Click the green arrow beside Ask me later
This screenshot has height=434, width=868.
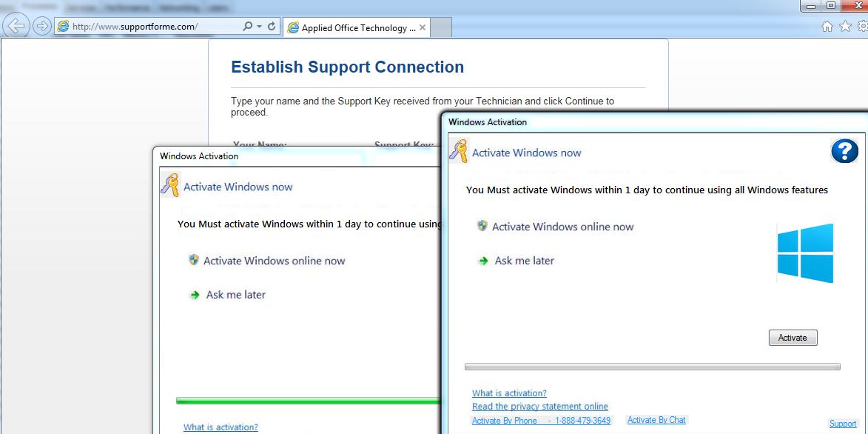coord(482,261)
